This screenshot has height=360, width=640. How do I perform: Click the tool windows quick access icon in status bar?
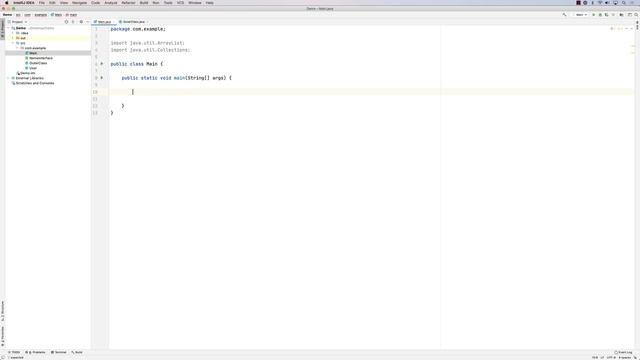click(3, 358)
